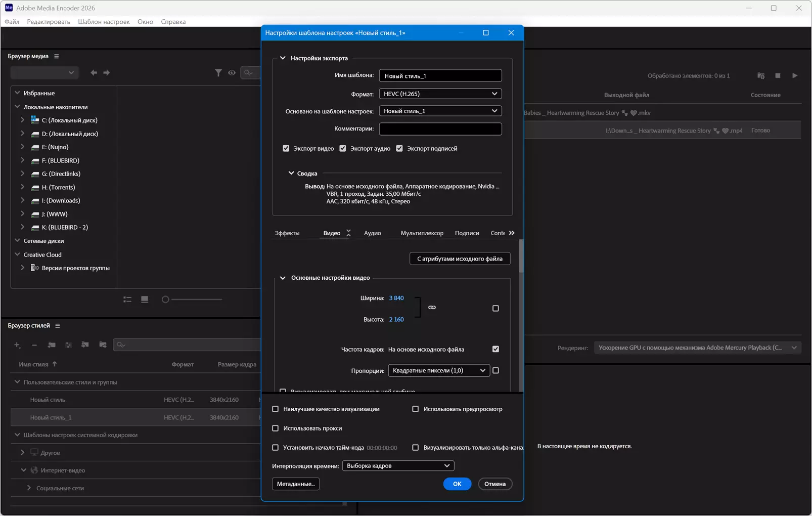Open the Файл menu
Image resolution: width=812 pixels, height=516 pixels.
pos(12,22)
